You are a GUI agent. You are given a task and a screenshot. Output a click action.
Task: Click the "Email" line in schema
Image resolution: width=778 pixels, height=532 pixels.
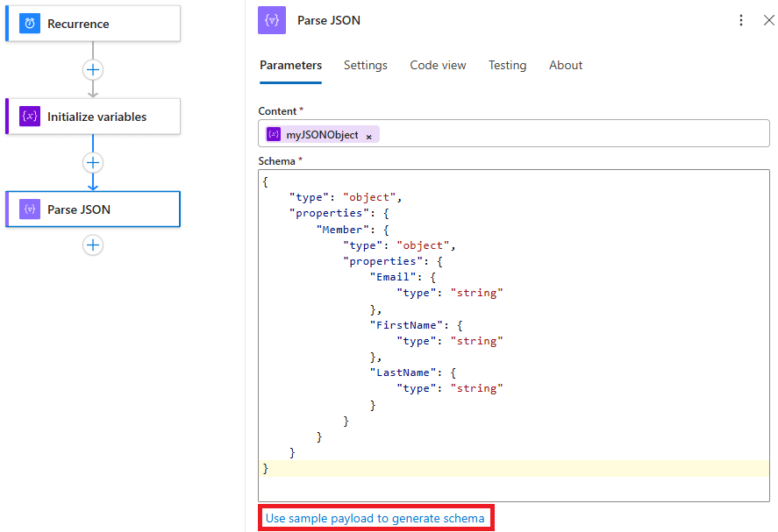point(403,277)
